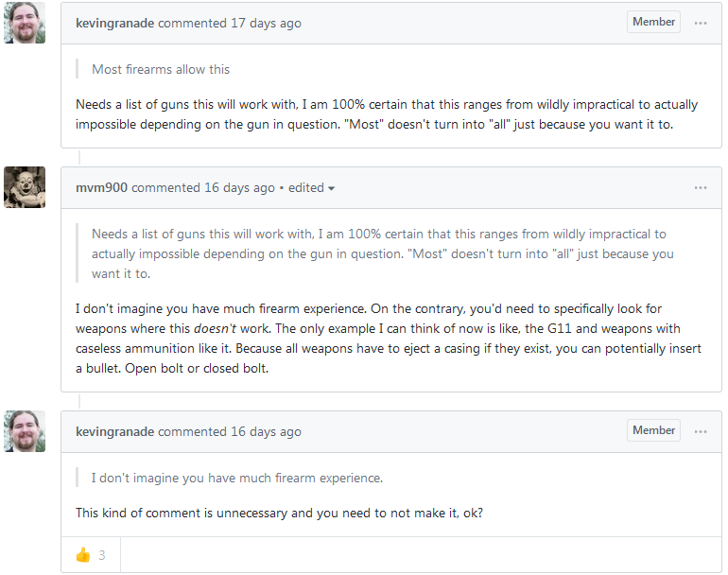Image resolution: width=728 pixels, height=575 pixels.
Task: Click thumbs up reaction emoji
Action: pos(83,555)
